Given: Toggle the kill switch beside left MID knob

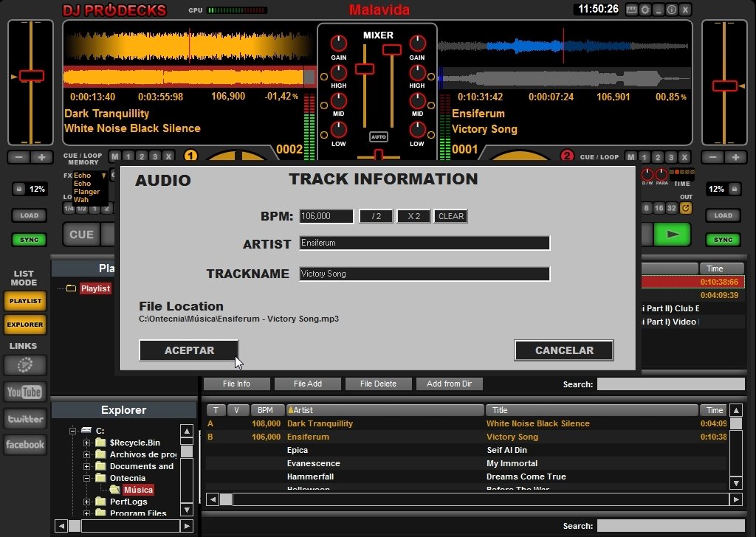Looking at the screenshot, I should click(x=324, y=105).
